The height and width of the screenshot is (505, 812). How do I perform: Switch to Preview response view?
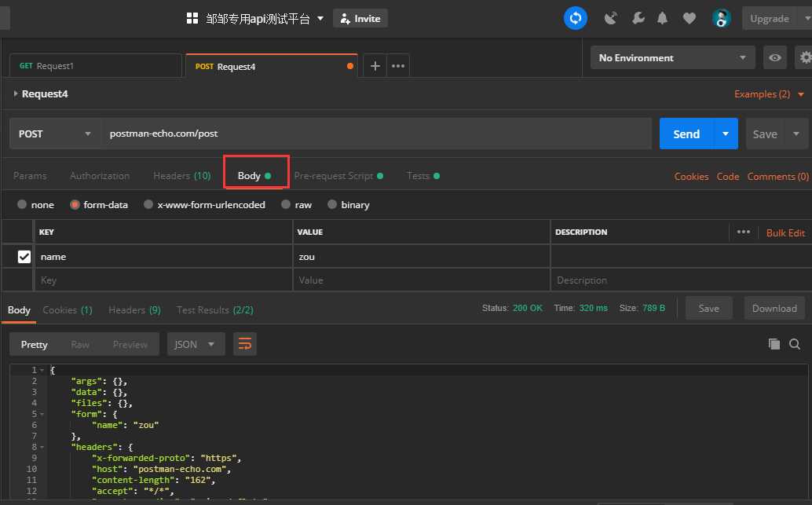point(130,345)
